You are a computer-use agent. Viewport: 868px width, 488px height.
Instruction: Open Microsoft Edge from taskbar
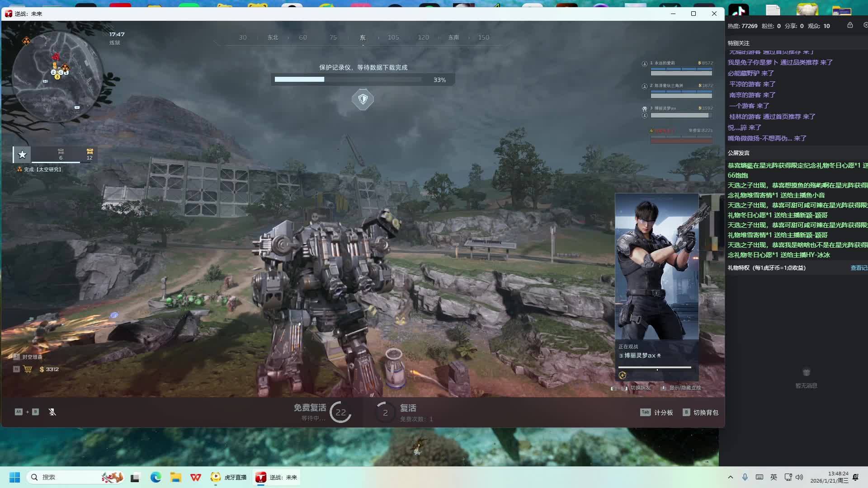[156, 477]
